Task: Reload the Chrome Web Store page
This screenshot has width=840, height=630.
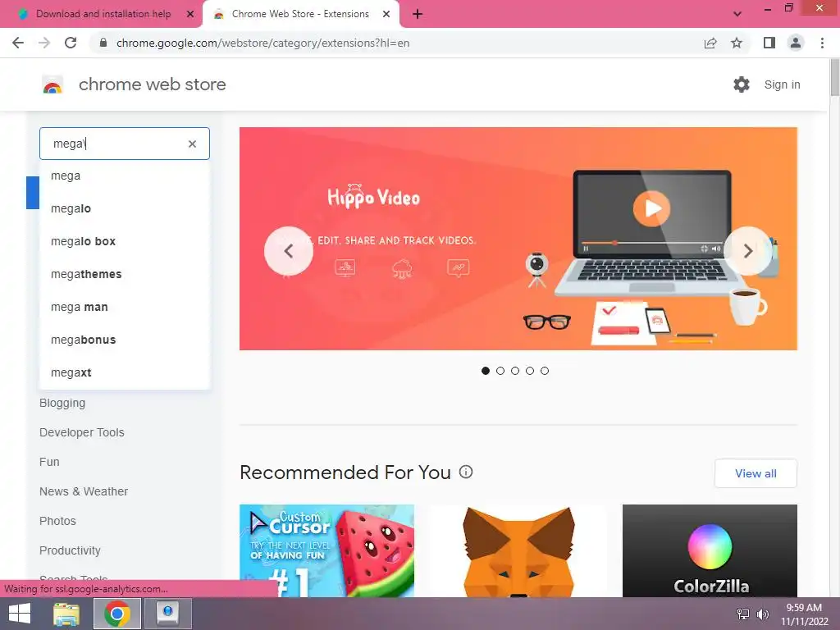Action: 71,43
